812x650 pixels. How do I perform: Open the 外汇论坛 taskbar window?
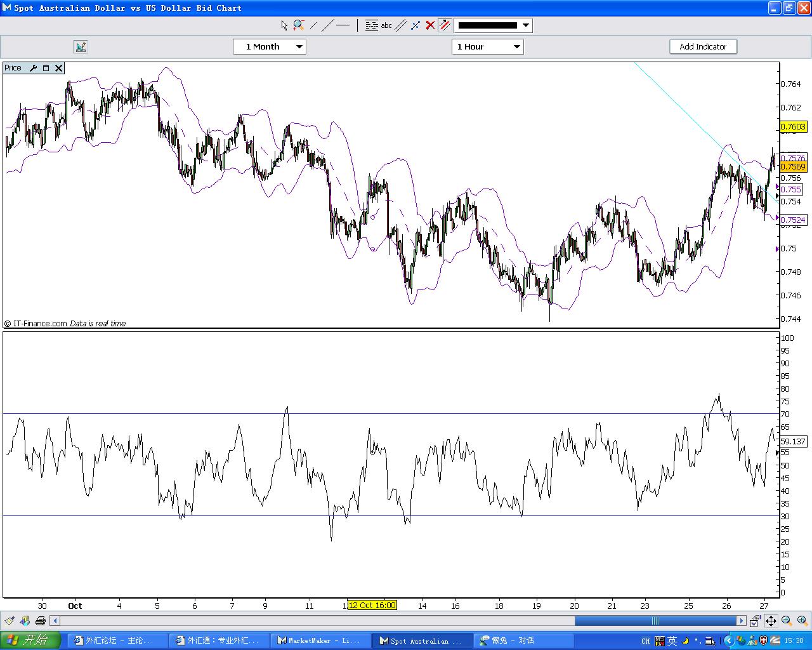(119, 640)
